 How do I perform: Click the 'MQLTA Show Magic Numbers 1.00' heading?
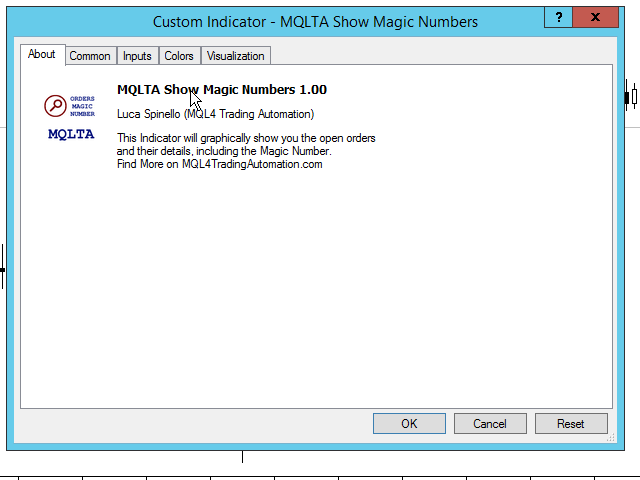point(222,89)
